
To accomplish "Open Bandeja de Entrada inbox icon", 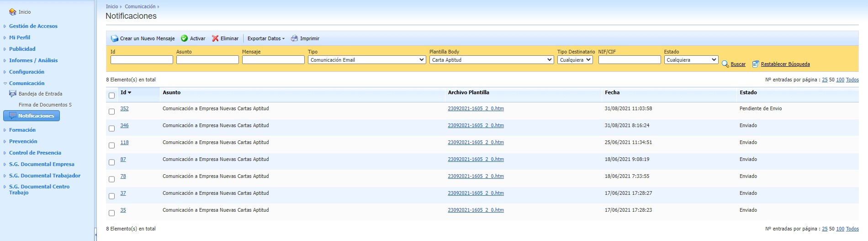I will point(13,94).
